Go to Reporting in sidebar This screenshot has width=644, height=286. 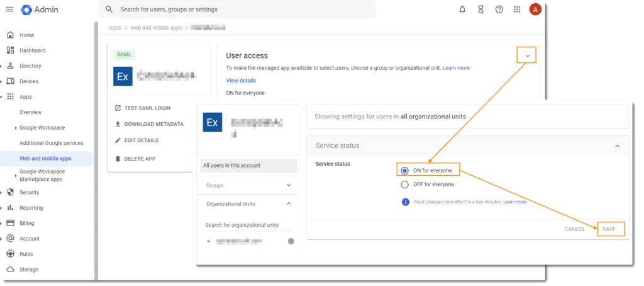pos(31,208)
